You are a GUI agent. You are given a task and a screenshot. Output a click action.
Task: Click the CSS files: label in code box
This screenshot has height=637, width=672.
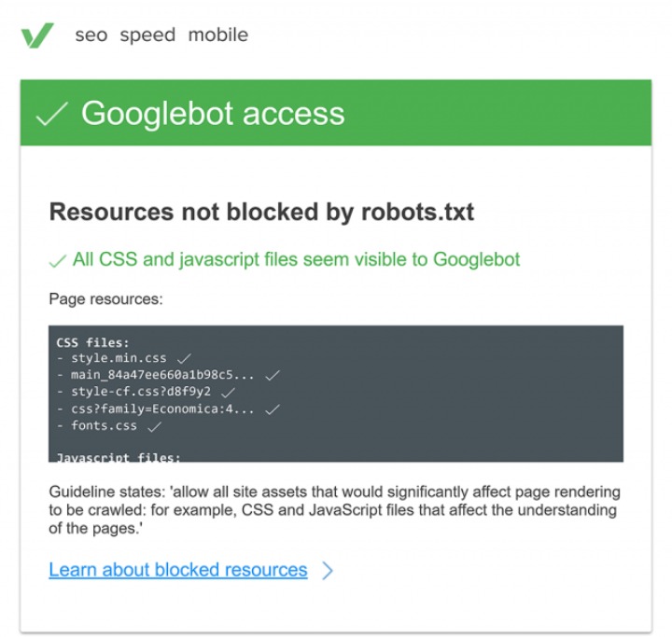coord(92,342)
